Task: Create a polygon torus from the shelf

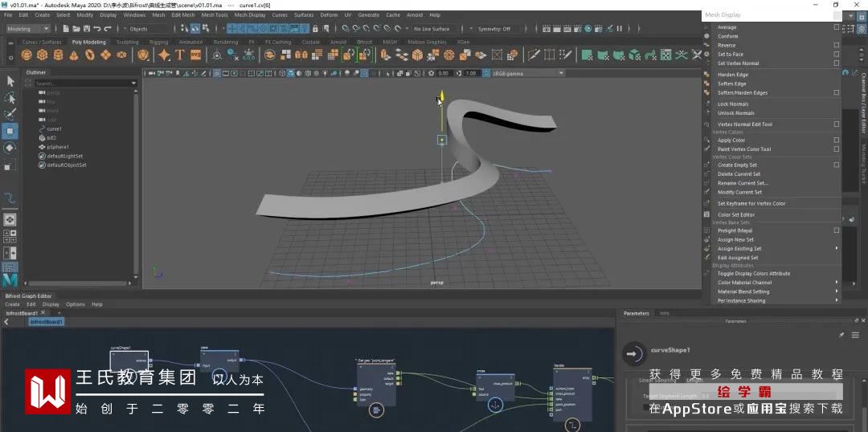Action: coord(90,55)
